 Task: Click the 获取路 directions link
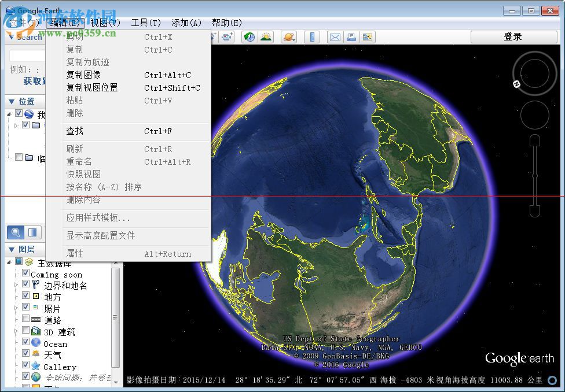(34, 81)
